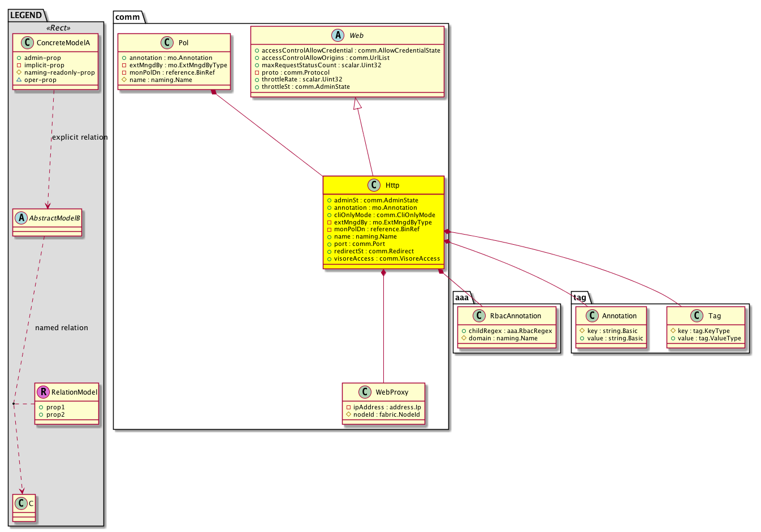Click the aaa package tab label

[462, 297]
